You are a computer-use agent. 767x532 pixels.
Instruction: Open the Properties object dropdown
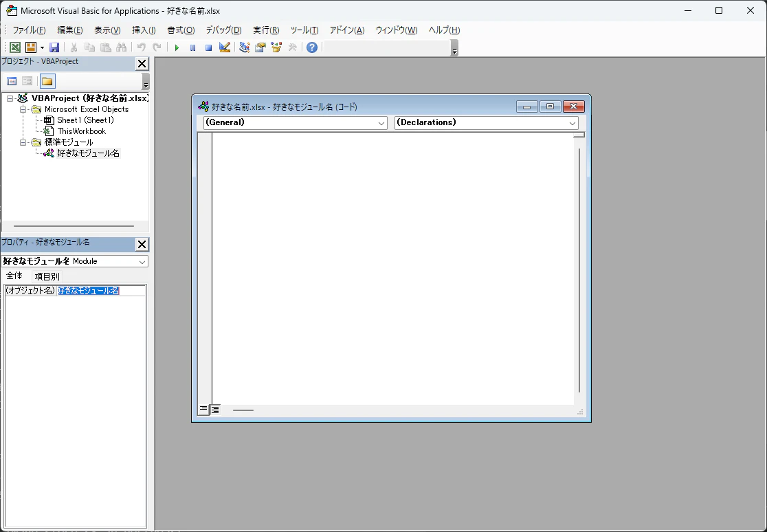click(x=142, y=262)
